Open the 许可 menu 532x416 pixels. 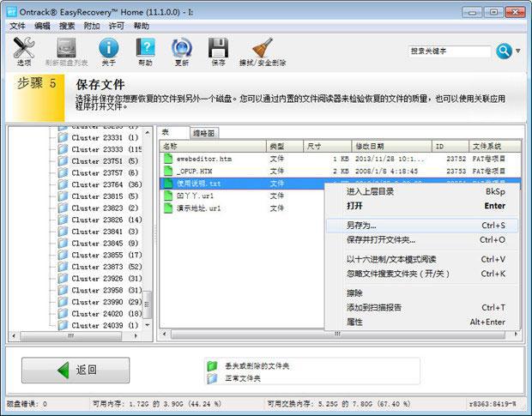tap(117, 26)
